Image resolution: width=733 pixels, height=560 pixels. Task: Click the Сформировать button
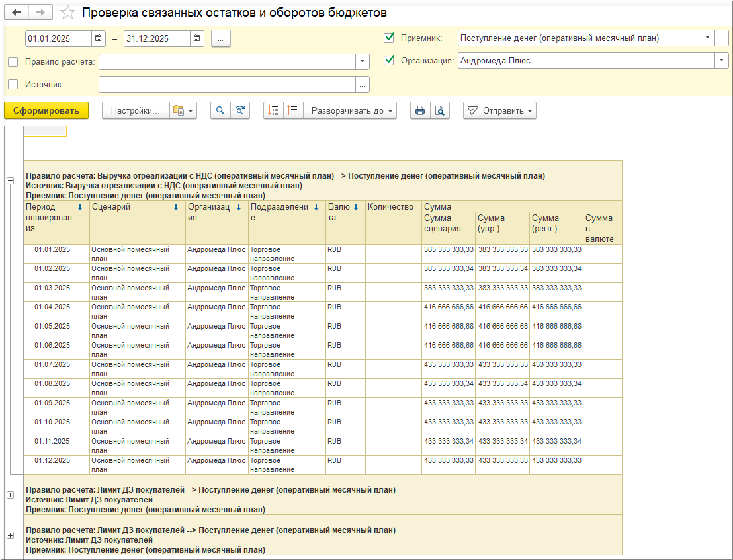coord(46,111)
